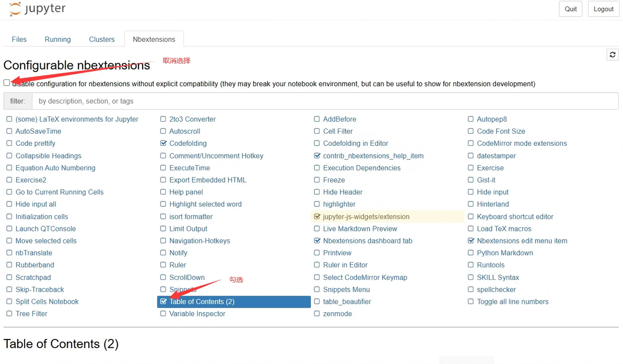Enable the Codefolding in Editor checkbox

[x=317, y=144]
